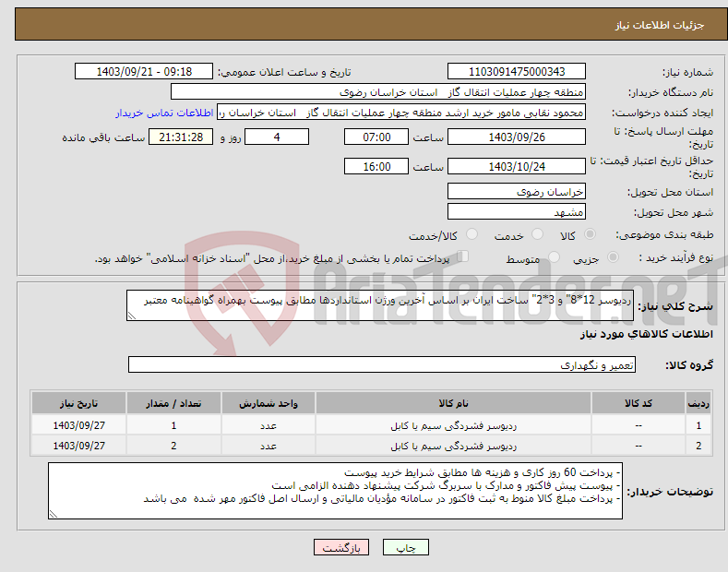Click the buyer organization name field
This screenshot has width=728, height=572.
click(378, 92)
